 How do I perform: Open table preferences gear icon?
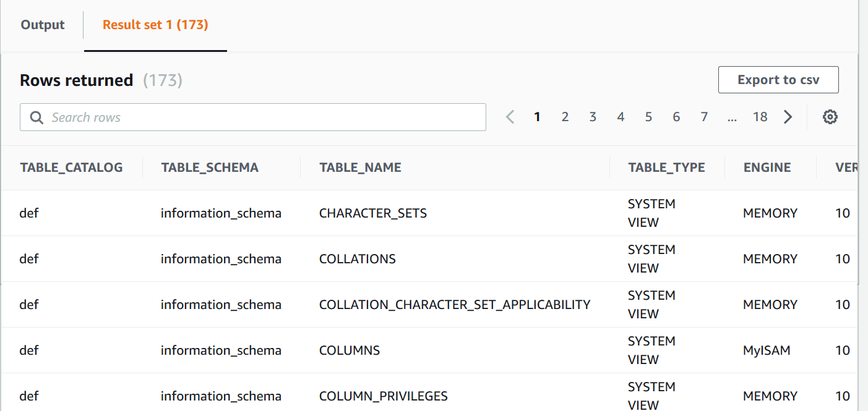pyautogui.click(x=830, y=117)
